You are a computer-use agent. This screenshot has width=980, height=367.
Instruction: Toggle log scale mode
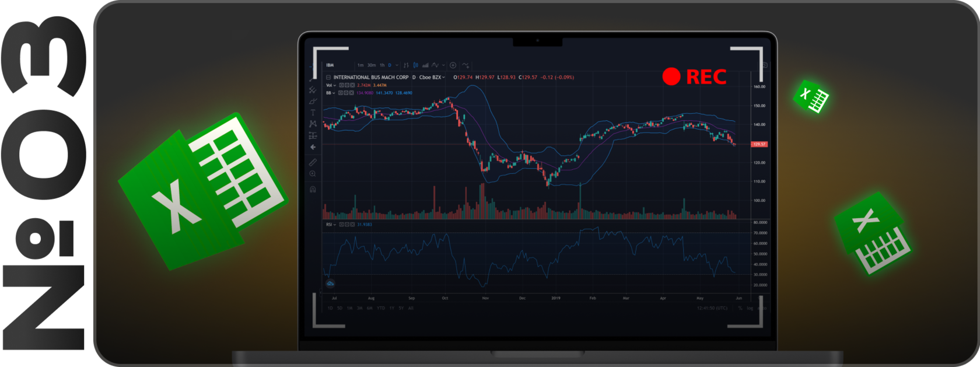[x=750, y=308]
